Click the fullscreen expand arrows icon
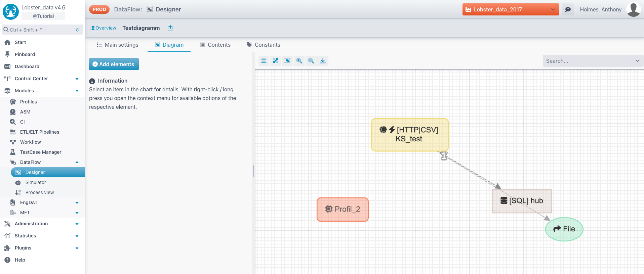The image size is (644, 274). tap(276, 61)
